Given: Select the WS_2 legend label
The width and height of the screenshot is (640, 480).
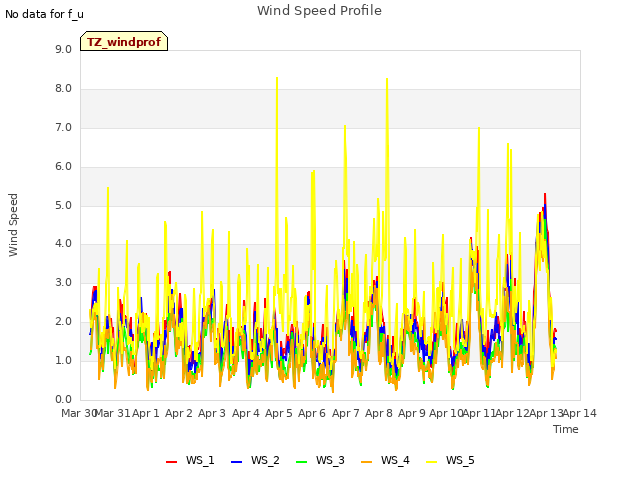Looking at the screenshot, I should (265, 460).
